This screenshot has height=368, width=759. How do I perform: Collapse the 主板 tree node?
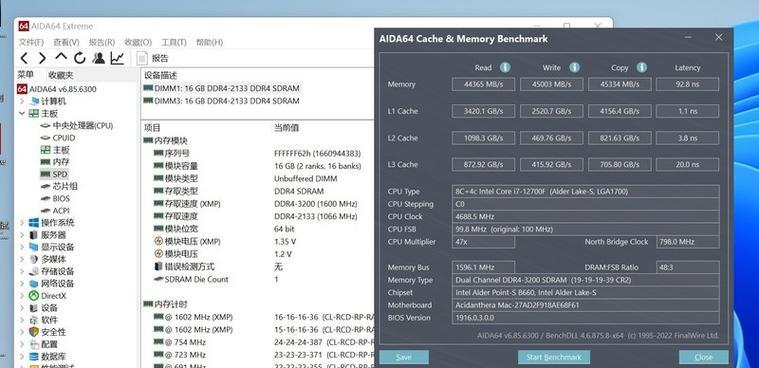coord(22,114)
